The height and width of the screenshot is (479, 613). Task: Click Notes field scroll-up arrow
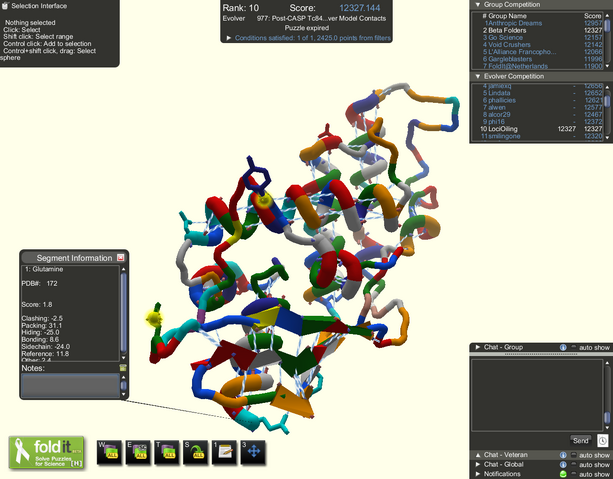pyautogui.click(x=124, y=377)
